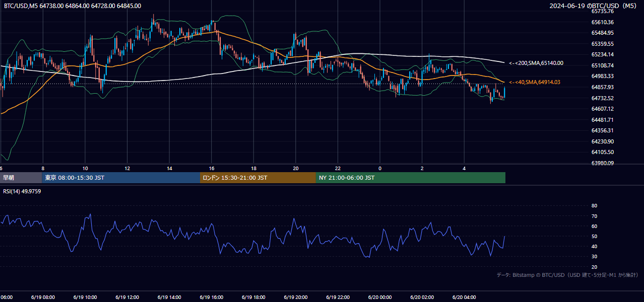
Task: Click the 6/19 16:00 time axis label
Action: [211, 297]
